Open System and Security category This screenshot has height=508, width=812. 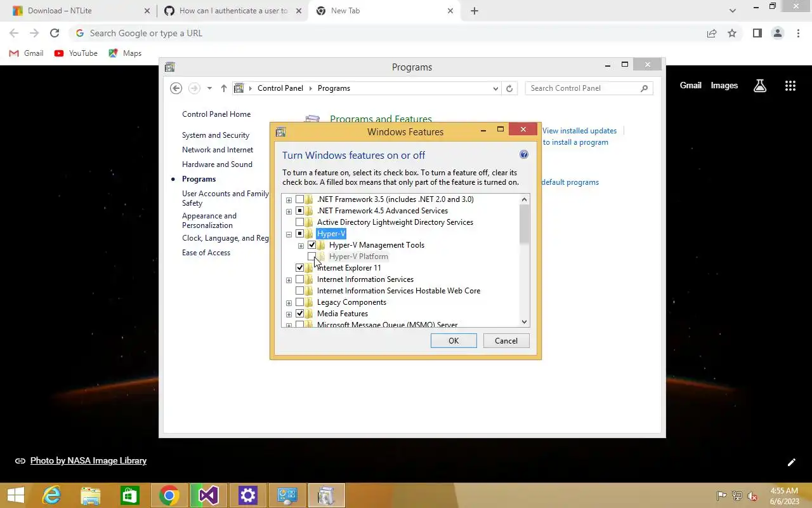[216, 135]
